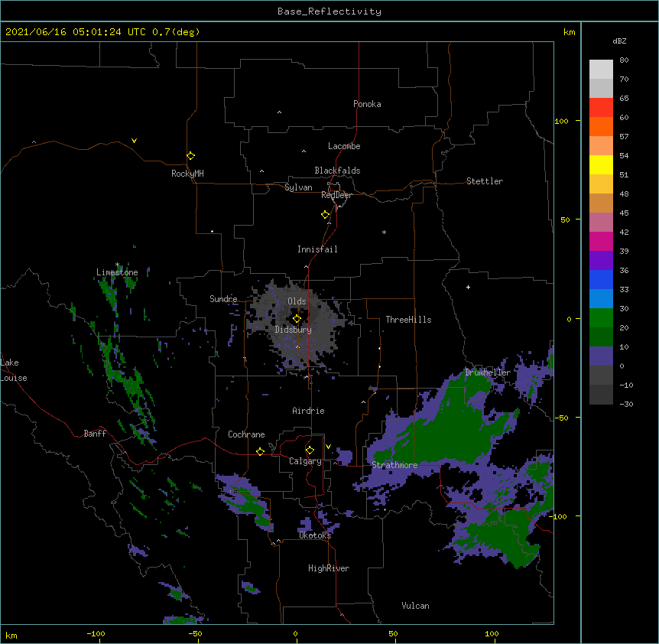This screenshot has height=644, width=659.
Task: Pick the red 60-65 dBZ legend swatch
Action: pos(601,108)
